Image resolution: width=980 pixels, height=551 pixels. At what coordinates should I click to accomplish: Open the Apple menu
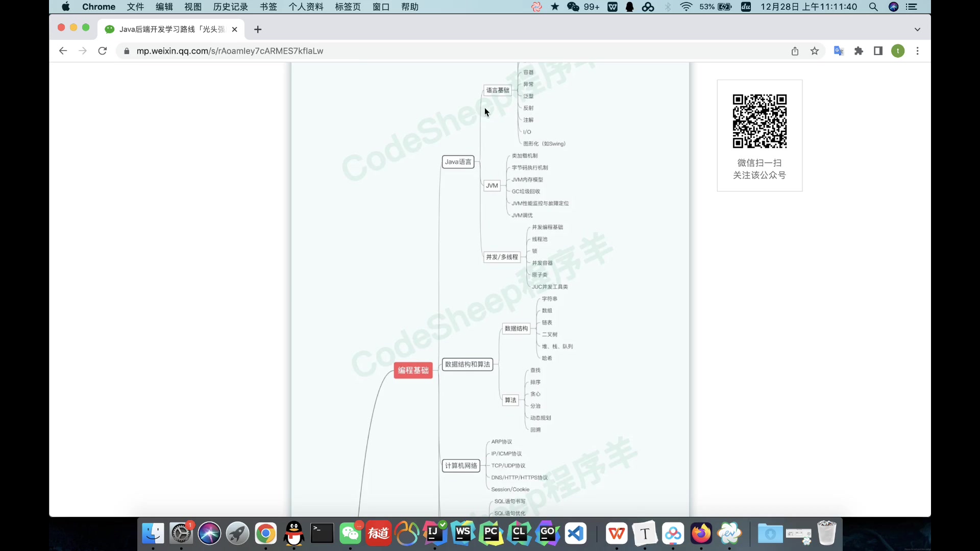[x=66, y=7]
